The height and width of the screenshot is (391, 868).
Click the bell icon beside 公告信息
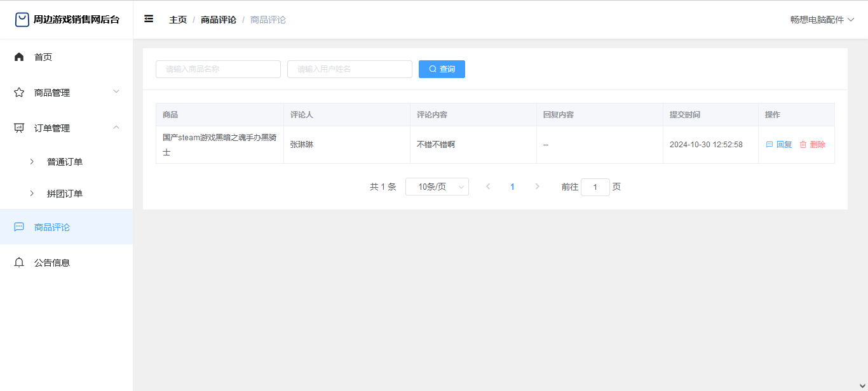19,263
